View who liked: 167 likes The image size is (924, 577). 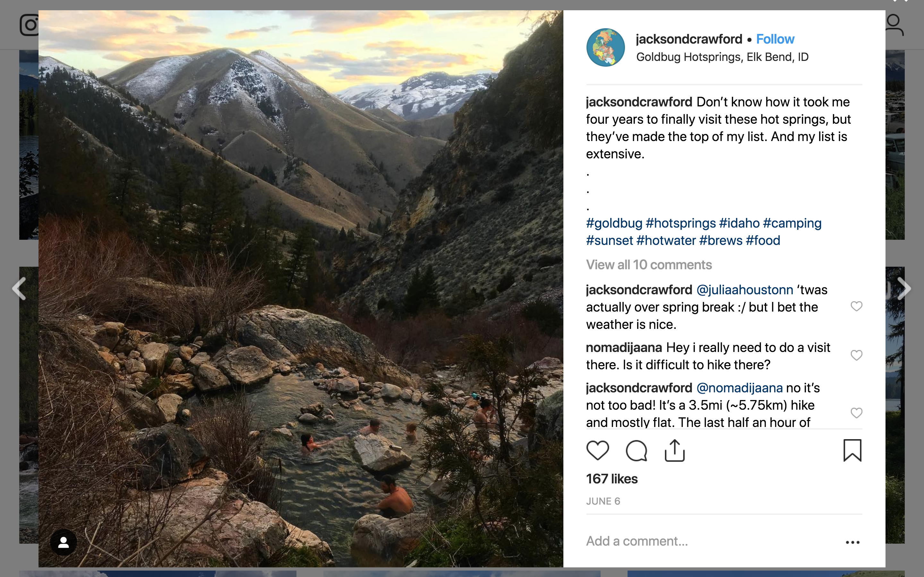[x=612, y=479]
